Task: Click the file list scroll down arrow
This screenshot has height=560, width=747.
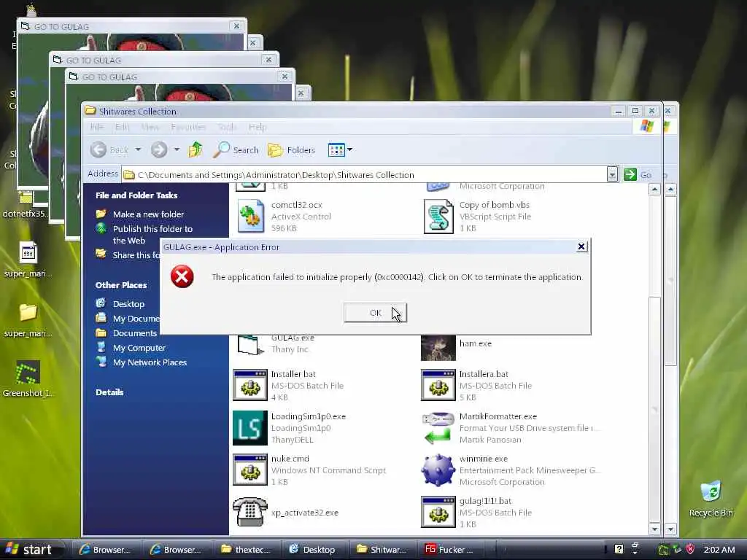Action: pos(654,529)
